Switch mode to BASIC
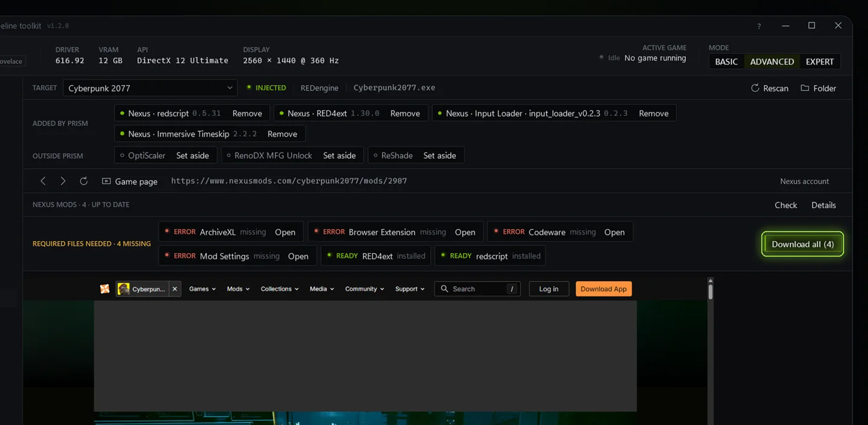 coord(726,61)
